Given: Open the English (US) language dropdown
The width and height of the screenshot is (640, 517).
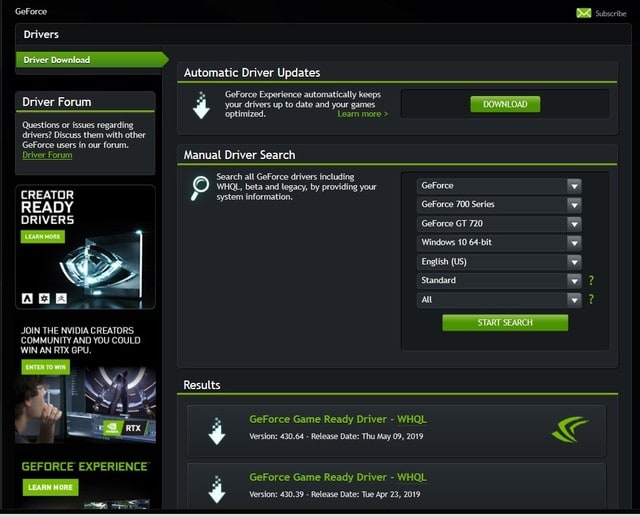Looking at the screenshot, I should (499, 262).
